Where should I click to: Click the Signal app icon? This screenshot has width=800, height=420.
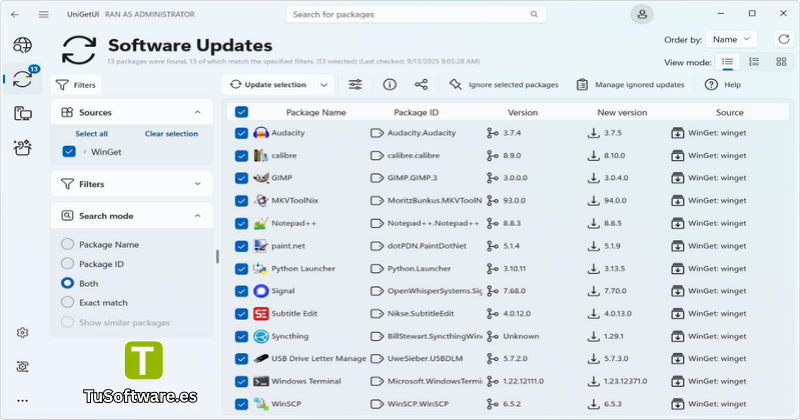coord(261,291)
